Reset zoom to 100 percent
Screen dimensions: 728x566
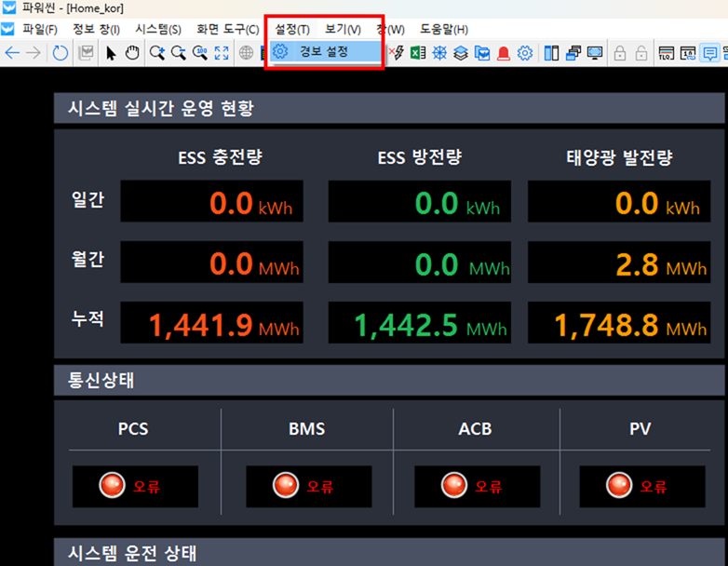(x=199, y=53)
